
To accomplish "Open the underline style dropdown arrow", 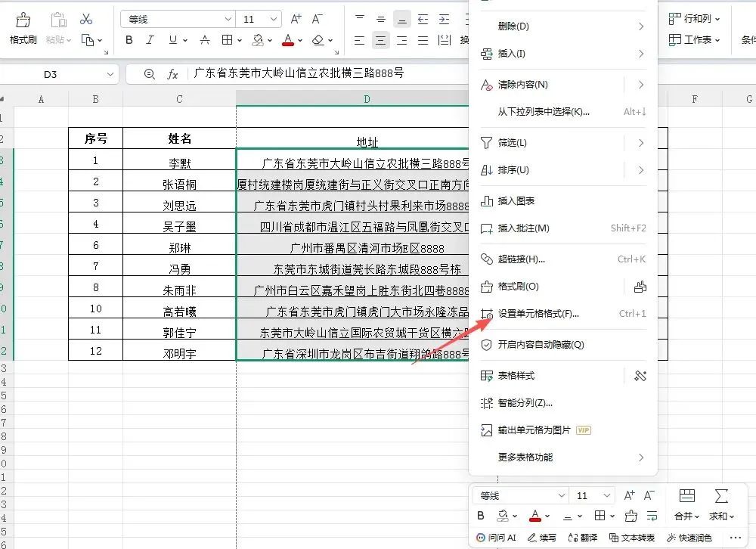I will pyautogui.click(x=185, y=41).
